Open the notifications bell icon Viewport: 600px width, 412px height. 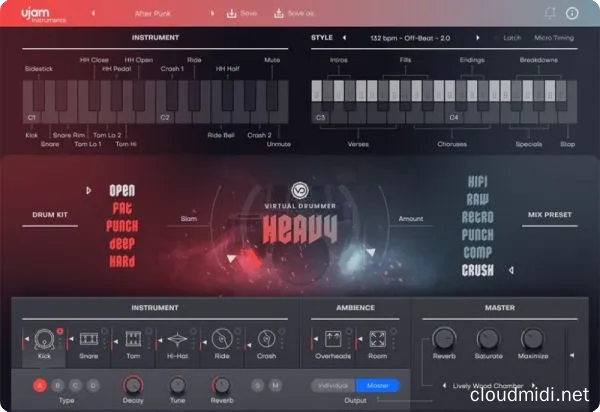549,14
